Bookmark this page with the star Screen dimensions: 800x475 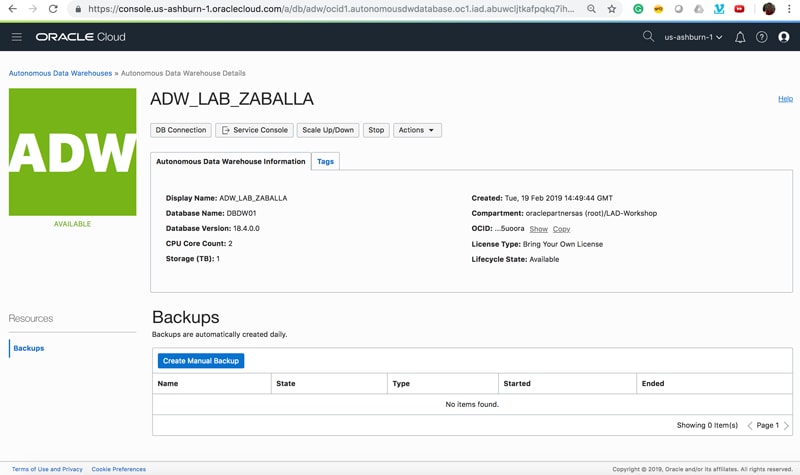pyautogui.click(x=611, y=9)
